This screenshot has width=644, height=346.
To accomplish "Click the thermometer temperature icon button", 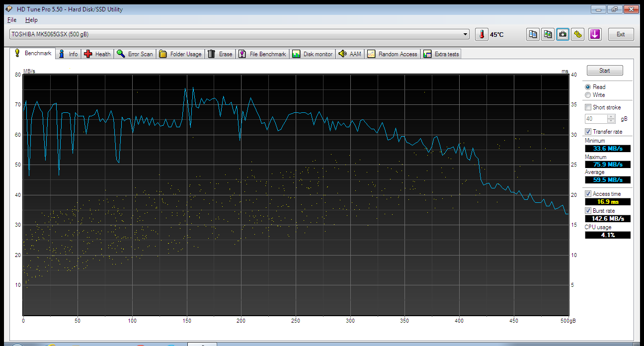I will click(x=482, y=34).
